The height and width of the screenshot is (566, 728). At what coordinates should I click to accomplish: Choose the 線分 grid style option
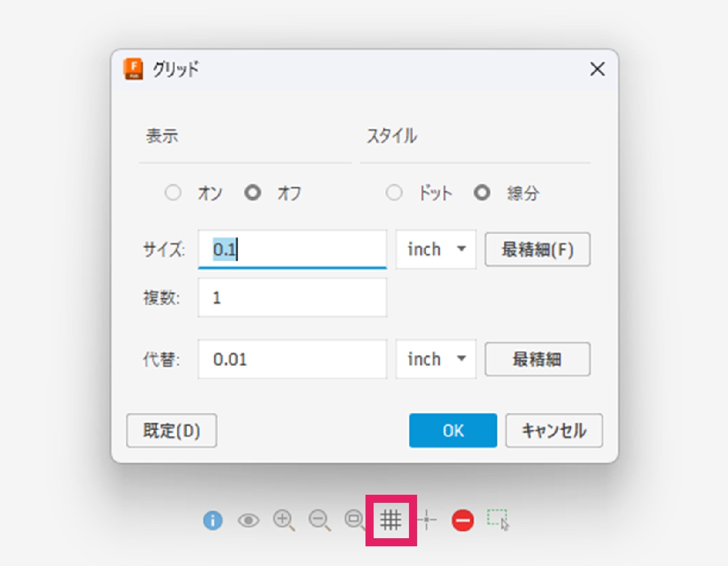click(482, 193)
